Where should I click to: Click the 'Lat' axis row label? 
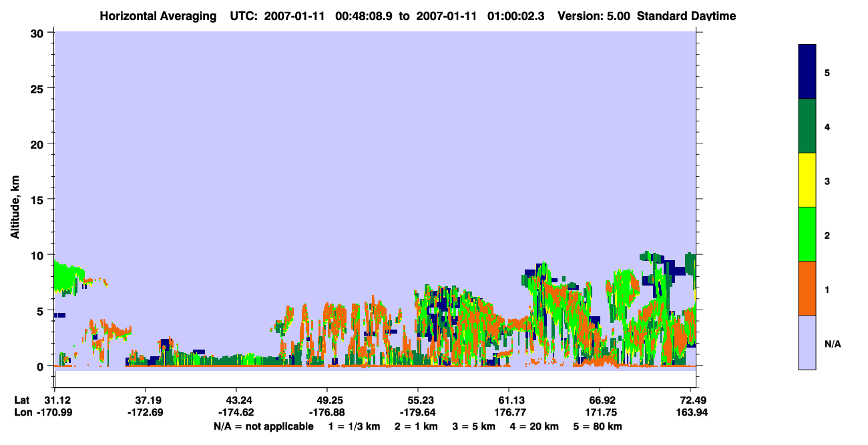tap(22, 400)
